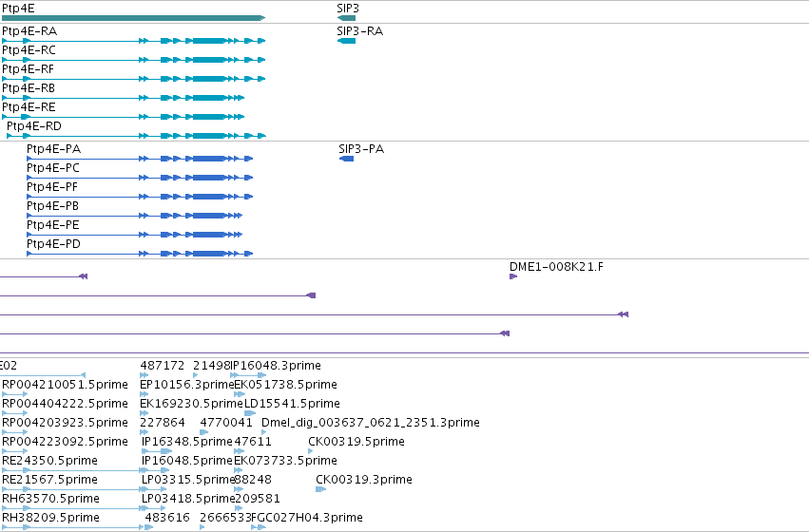Click the Ptp4E-PD protein label
Image resolution: width=809 pixels, height=532 pixels.
(53, 244)
